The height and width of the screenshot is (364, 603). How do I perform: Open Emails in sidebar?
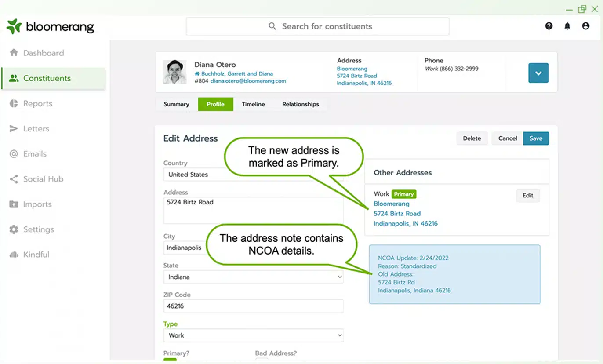coord(35,154)
